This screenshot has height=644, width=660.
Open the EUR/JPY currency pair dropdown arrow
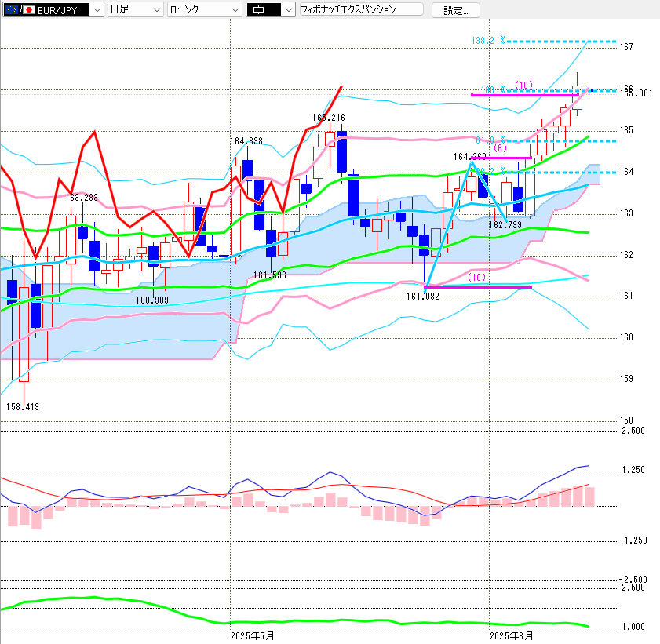pyautogui.click(x=97, y=9)
